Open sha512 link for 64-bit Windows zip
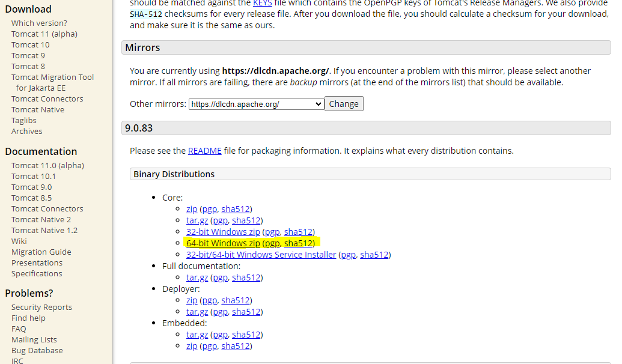 (x=298, y=243)
